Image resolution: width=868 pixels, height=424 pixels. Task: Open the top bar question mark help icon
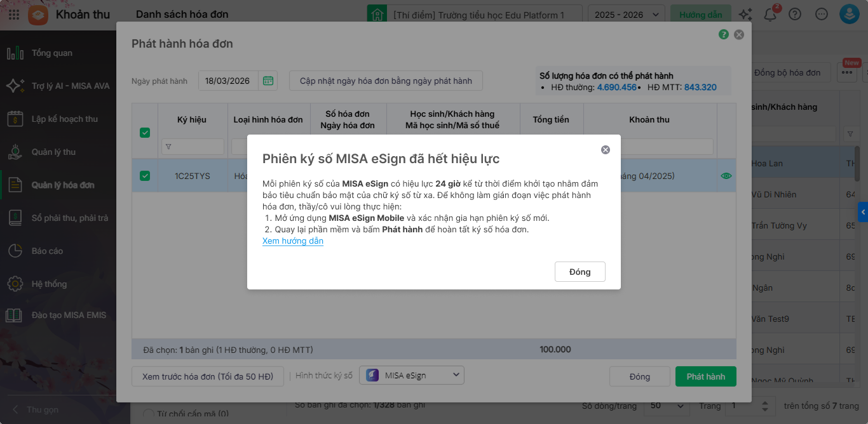coord(795,15)
